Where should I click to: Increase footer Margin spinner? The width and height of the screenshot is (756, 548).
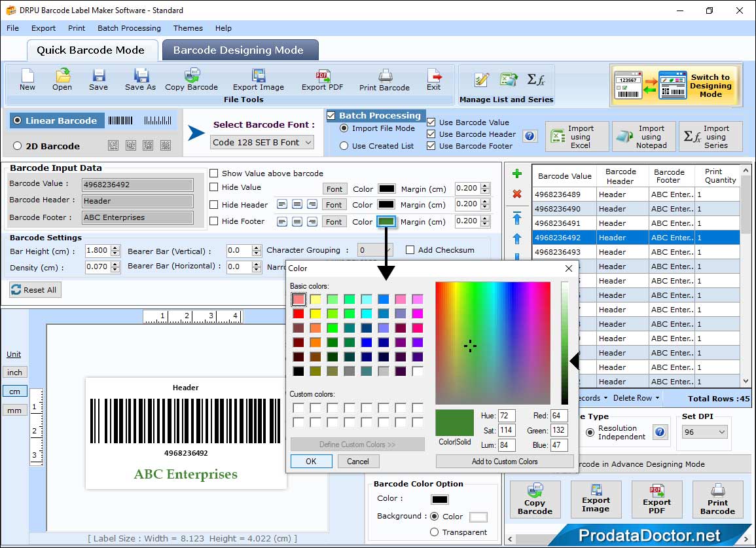point(485,219)
